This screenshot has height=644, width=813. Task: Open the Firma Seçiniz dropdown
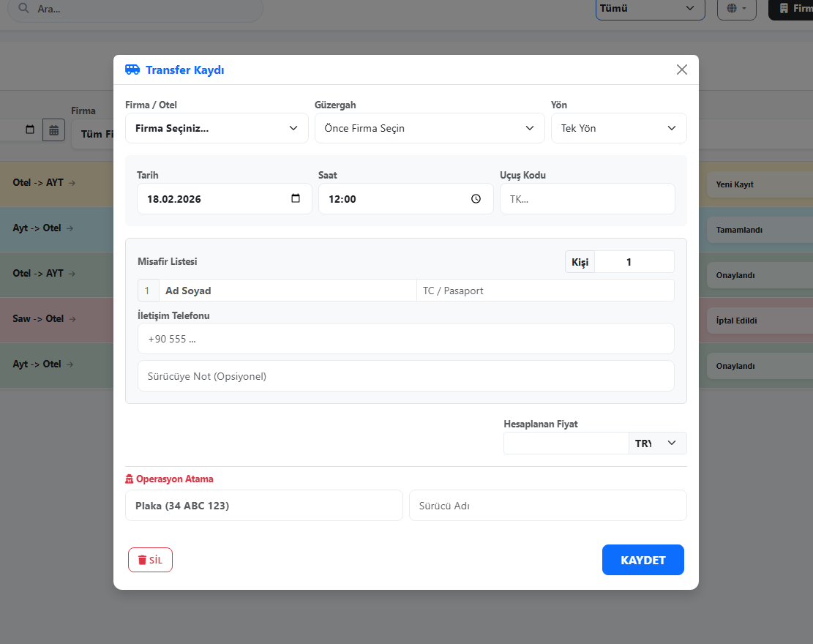[217, 128]
